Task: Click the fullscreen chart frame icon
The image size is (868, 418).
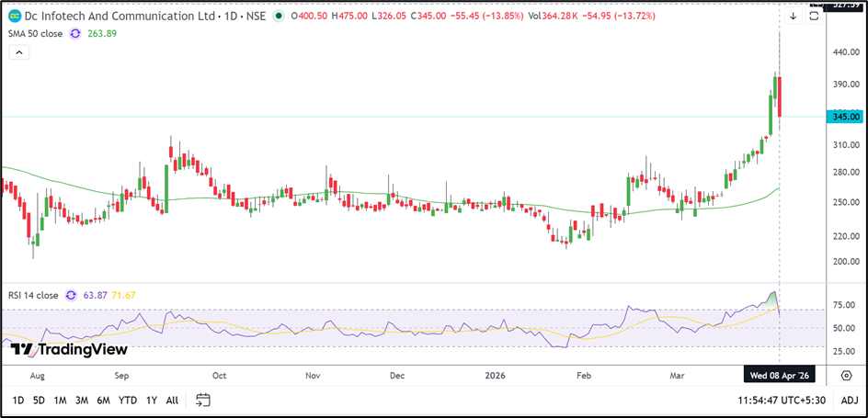Action: tap(813, 15)
